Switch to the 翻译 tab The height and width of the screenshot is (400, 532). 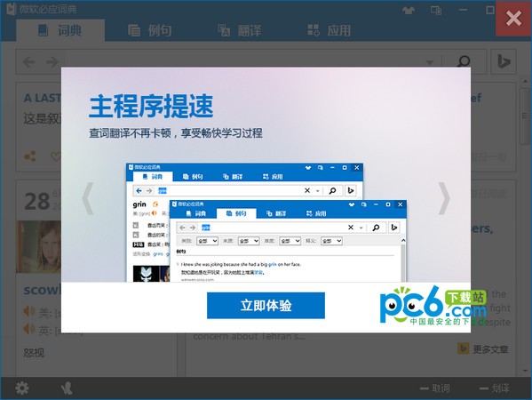239,30
